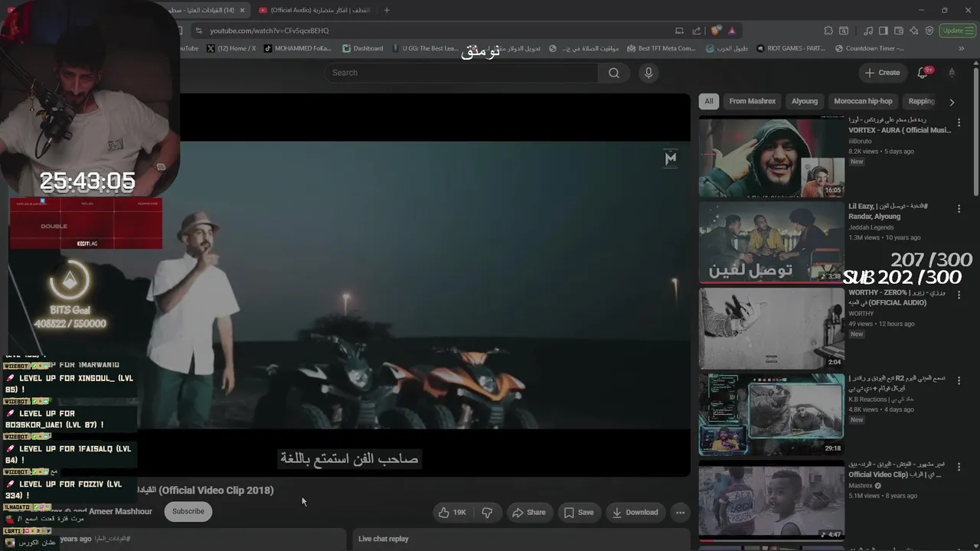Click in the YouTube search field
Image resolution: width=980 pixels, height=551 pixels.
tap(461, 73)
